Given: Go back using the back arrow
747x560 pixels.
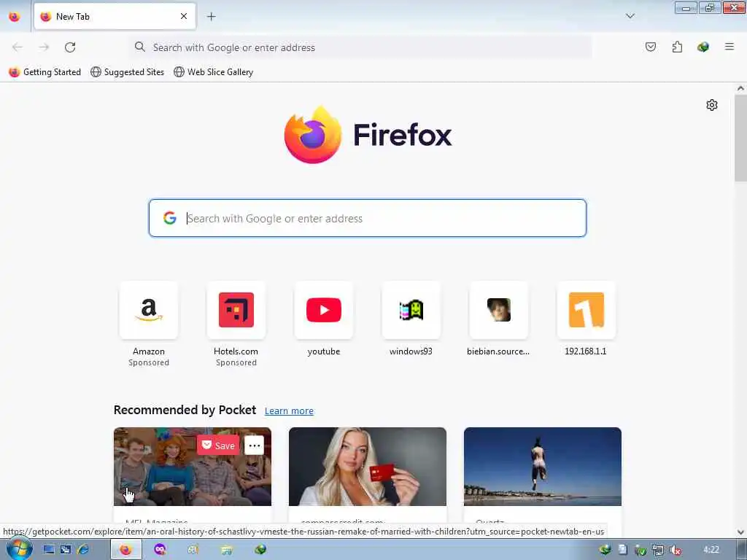Looking at the screenshot, I should point(18,47).
